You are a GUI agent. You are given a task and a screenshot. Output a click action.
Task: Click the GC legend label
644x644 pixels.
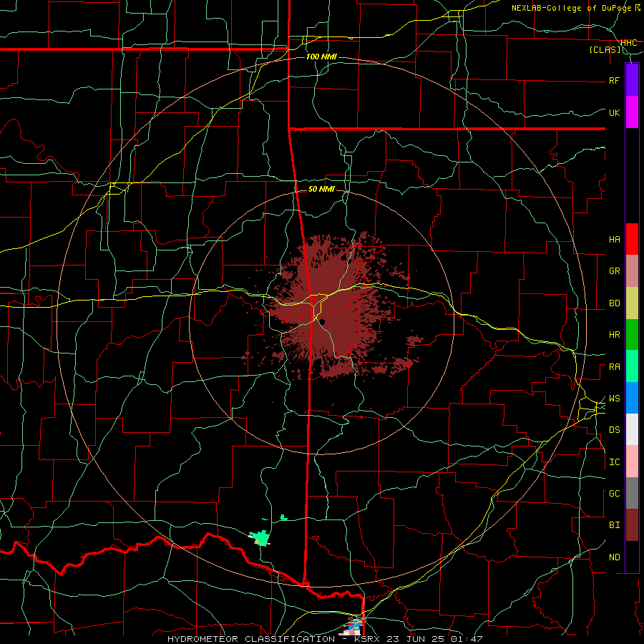[614, 494]
